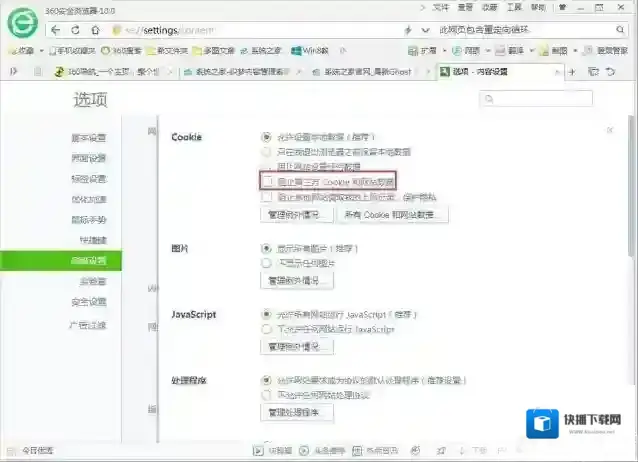The height and width of the screenshot is (462, 638).
Task: Select 安全设置 in the left sidebar
Action: pyautogui.click(x=88, y=302)
